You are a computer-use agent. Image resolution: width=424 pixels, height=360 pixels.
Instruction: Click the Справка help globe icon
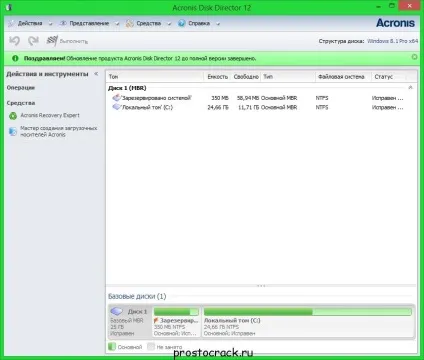coord(182,23)
